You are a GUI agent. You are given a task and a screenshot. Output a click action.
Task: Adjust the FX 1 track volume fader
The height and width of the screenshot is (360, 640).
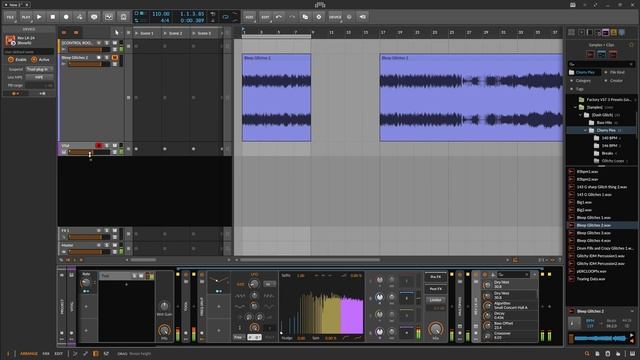coord(89,237)
